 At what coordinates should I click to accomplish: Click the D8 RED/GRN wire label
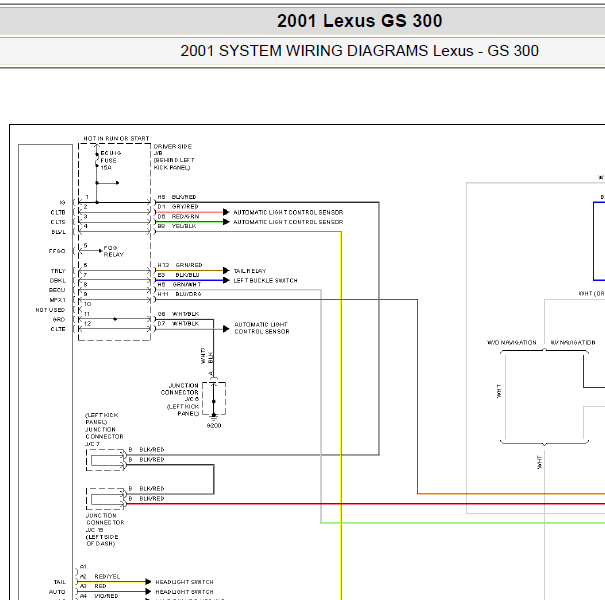click(178, 216)
